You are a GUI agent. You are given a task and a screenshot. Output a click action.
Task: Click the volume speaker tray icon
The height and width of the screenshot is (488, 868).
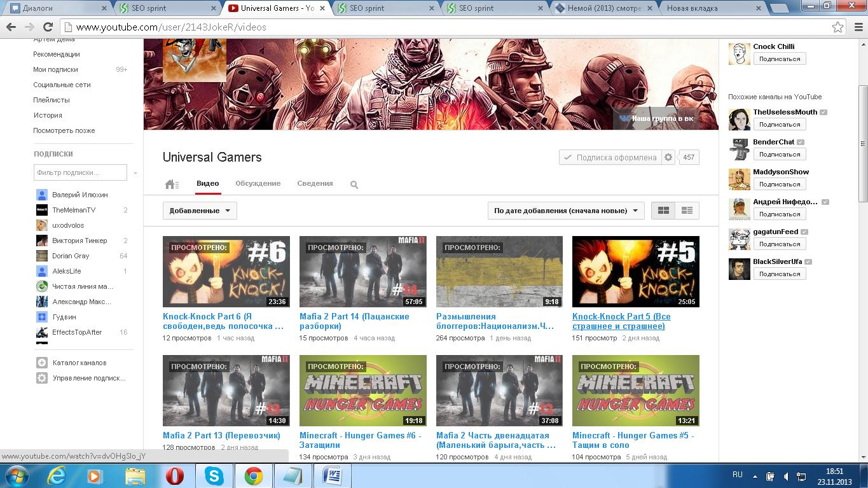click(x=786, y=476)
